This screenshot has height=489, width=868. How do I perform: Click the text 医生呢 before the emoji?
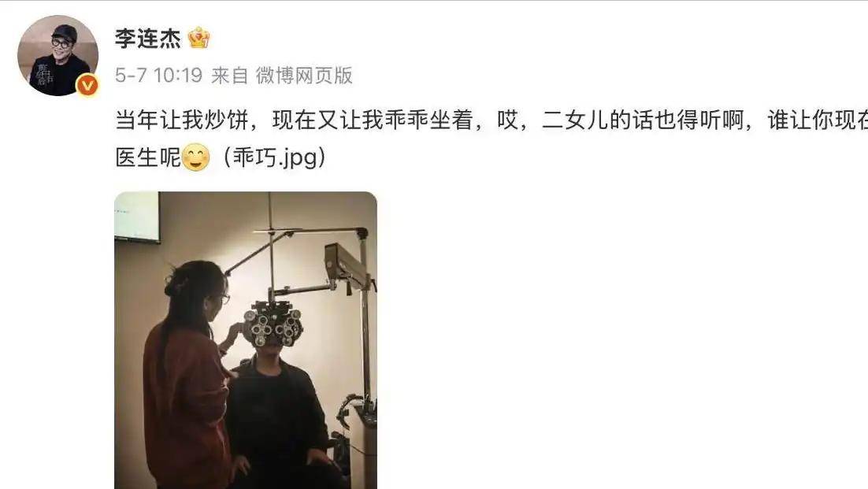click(148, 157)
